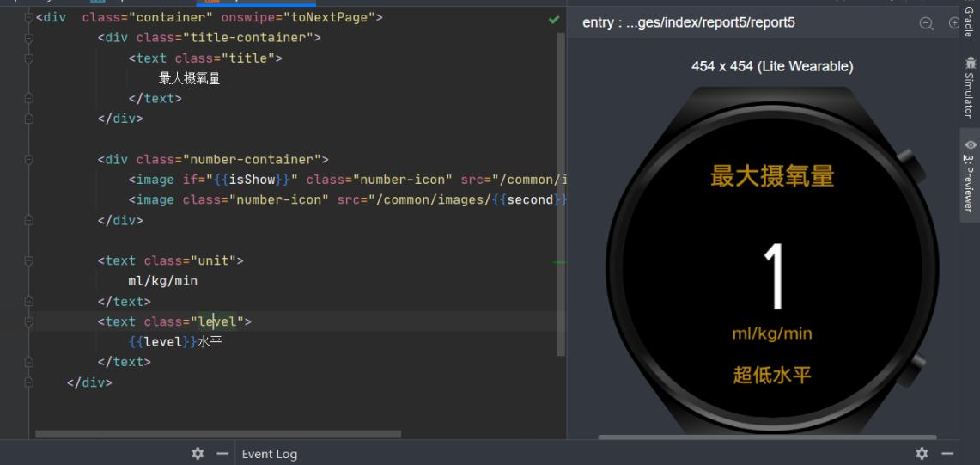Click the green inspection checkmark icon

[x=554, y=19]
